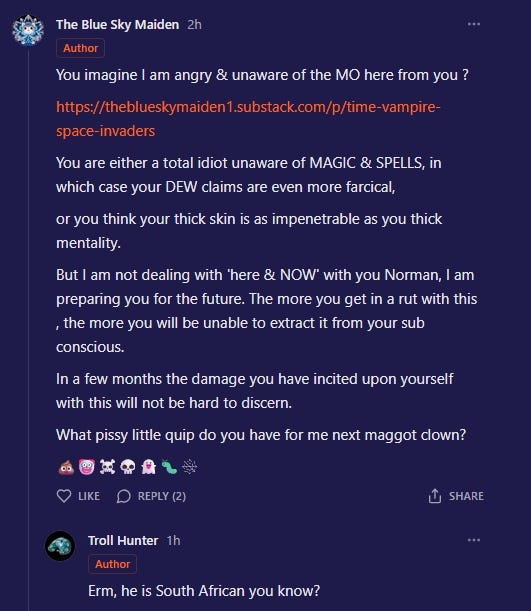Click the skull and crossbones emoji

(107, 466)
